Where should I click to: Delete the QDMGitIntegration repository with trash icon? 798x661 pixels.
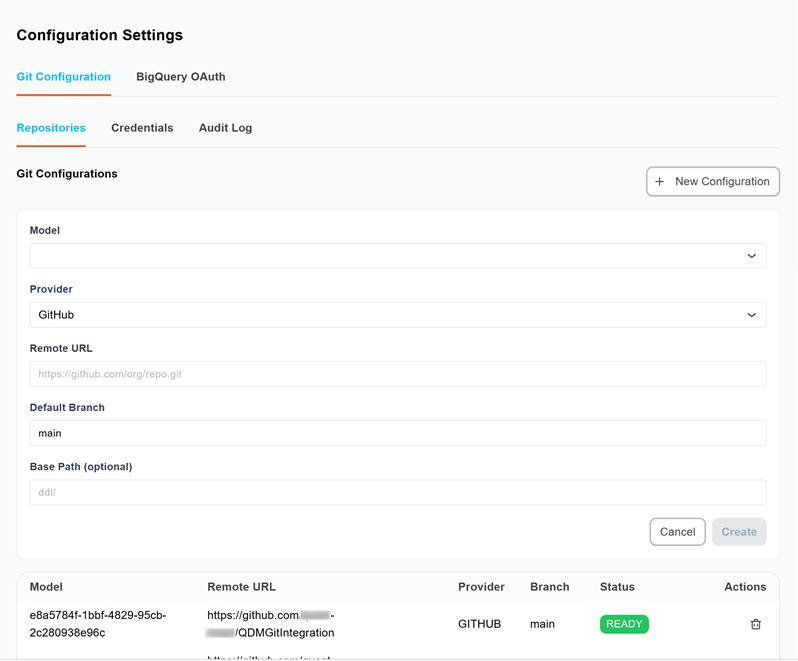(755, 624)
